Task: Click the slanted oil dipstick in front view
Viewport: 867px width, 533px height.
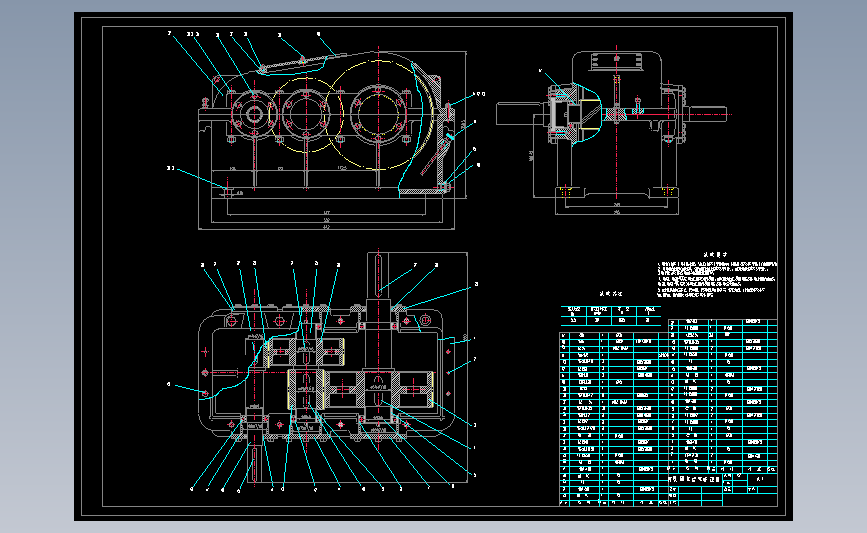Action: pos(437,154)
